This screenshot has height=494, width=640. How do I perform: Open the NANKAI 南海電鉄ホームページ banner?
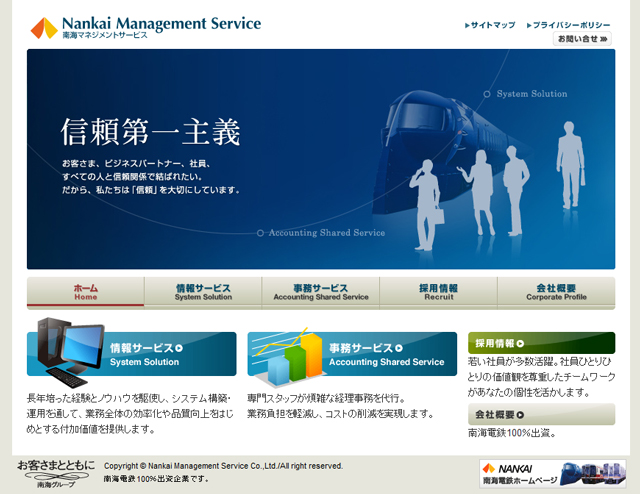click(x=553, y=474)
